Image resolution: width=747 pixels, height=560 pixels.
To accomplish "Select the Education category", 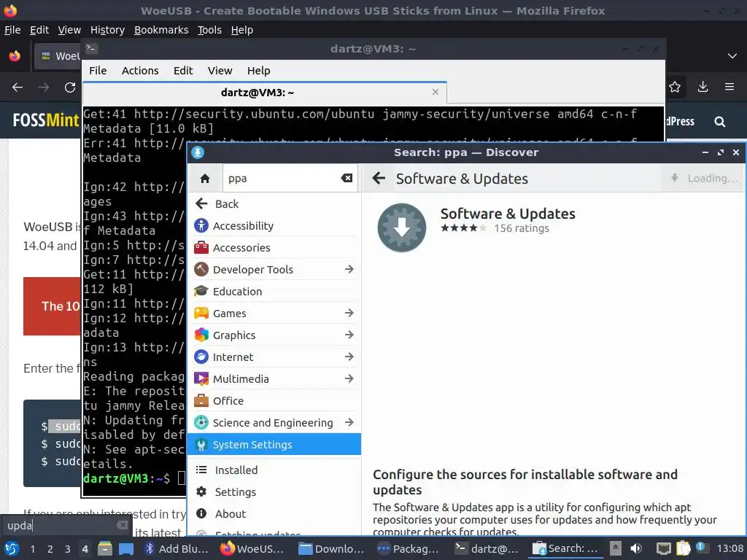I will pos(274,292).
